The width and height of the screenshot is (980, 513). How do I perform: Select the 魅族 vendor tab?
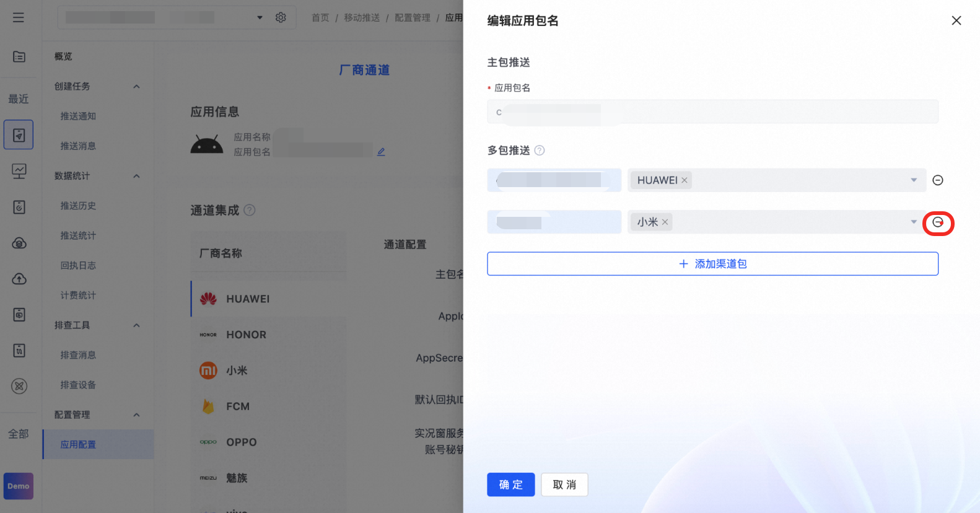[268, 478]
